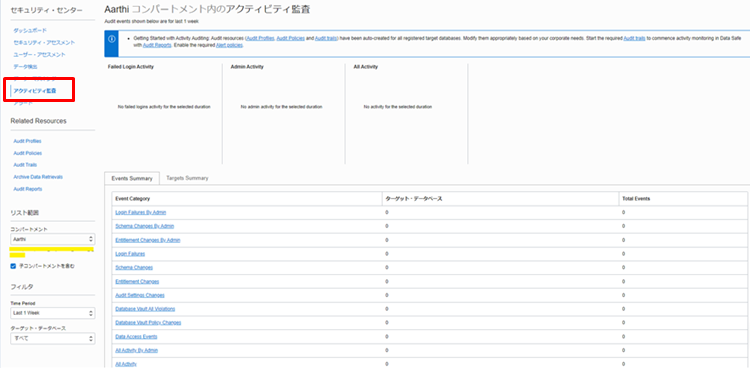Click the 'No failed logins activity' message

pos(164,107)
